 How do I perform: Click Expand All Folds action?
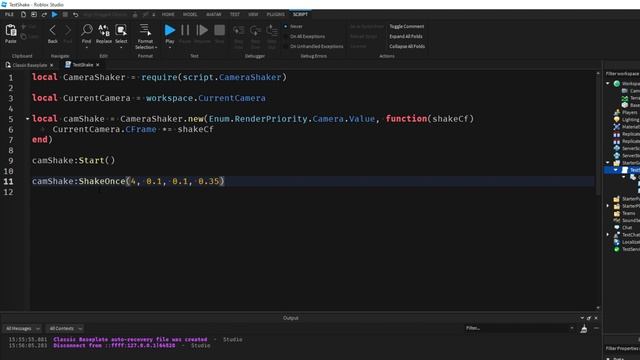(x=406, y=36)
